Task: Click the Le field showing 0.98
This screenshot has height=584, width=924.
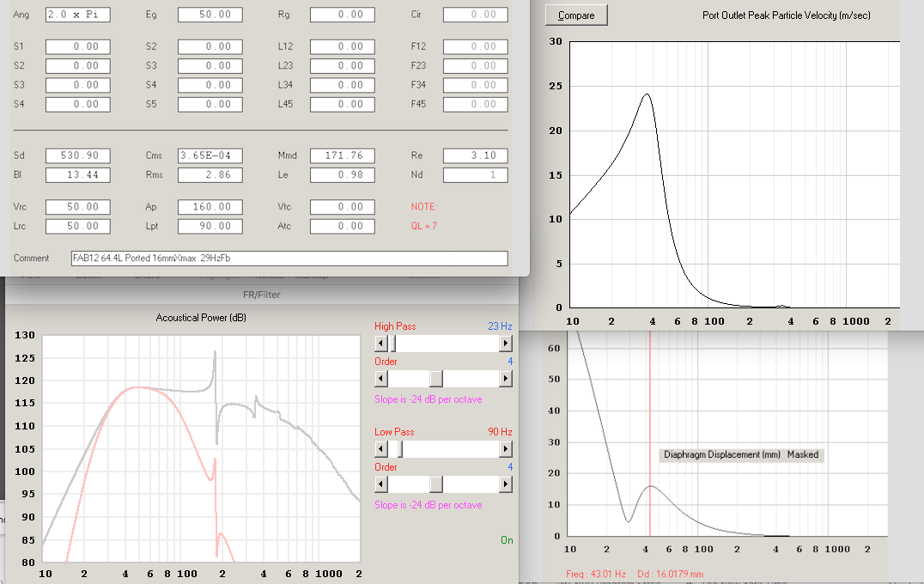Action: point(343,175)
